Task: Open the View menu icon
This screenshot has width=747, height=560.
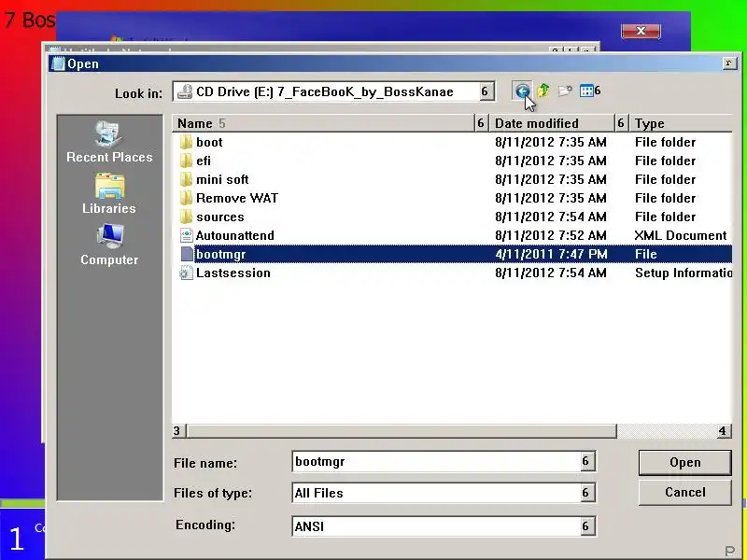Action: click(590, 91)
